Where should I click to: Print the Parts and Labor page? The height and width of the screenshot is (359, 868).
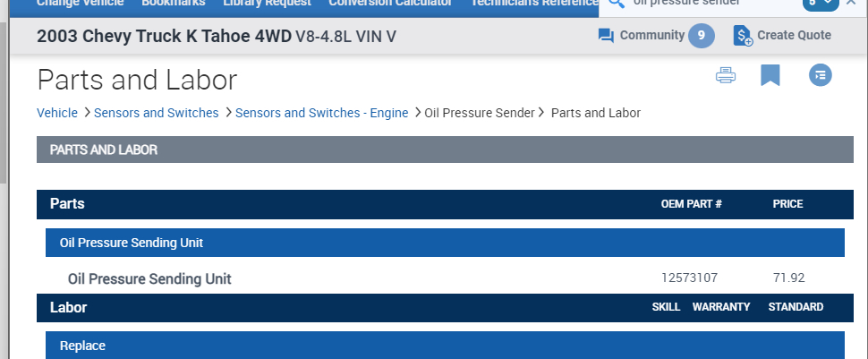725,76
